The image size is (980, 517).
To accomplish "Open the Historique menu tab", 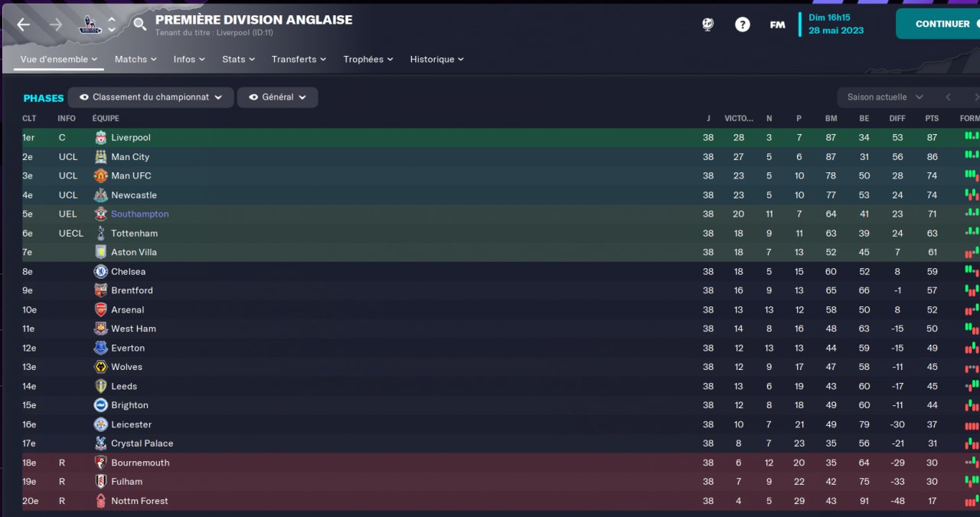I will [436, 59].
